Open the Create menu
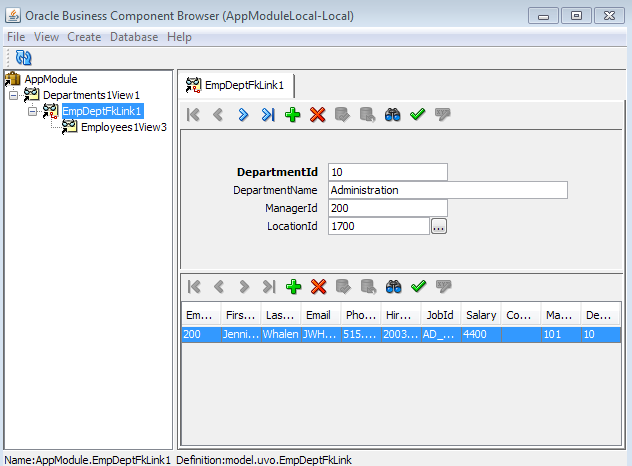The image size is (632, 466). click(x=84, y=37)
